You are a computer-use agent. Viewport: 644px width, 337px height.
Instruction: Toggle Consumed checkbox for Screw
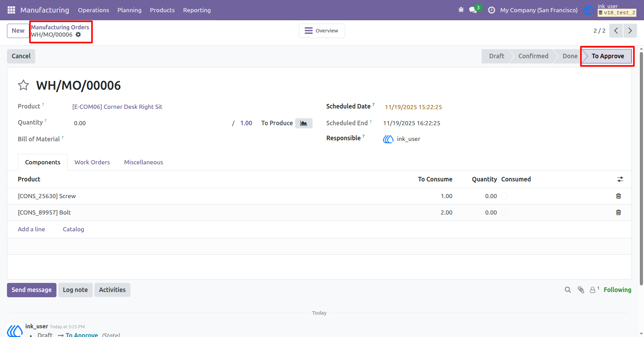(504, 196)
